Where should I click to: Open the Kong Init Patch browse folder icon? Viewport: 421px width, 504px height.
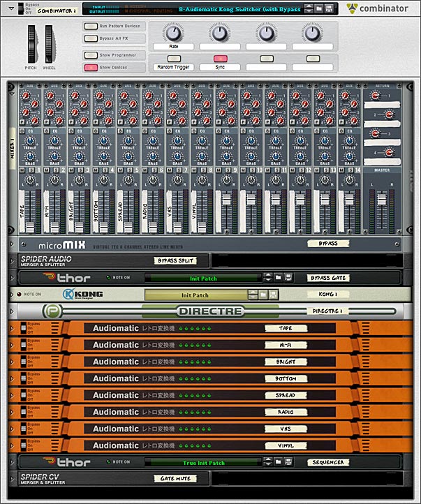[x=263, y=295]
